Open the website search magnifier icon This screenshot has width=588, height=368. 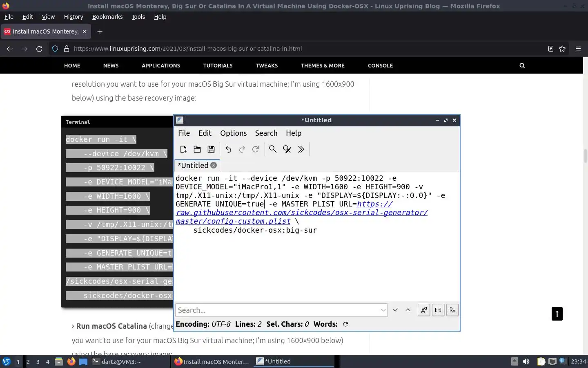pos(522,65)
